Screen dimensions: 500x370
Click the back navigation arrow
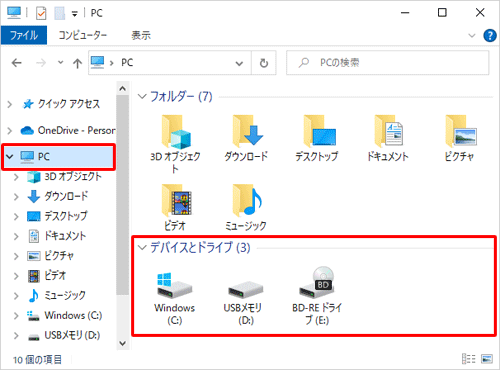[17, 63]
